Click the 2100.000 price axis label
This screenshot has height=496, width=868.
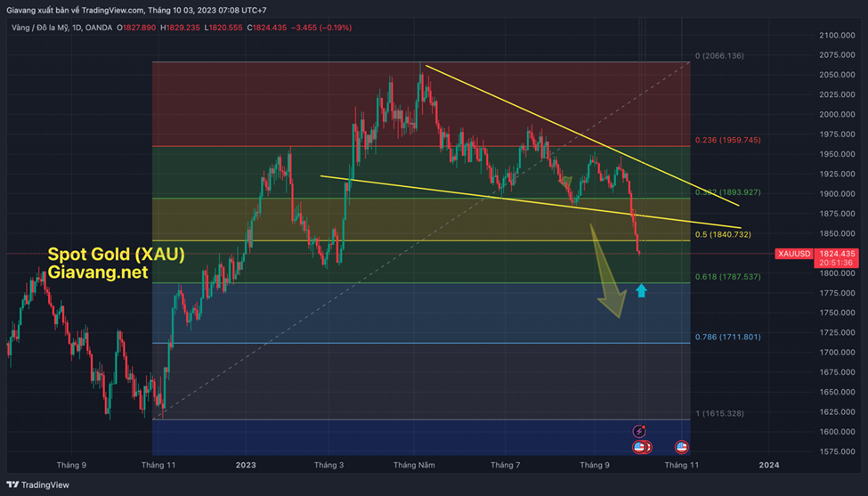839,36
